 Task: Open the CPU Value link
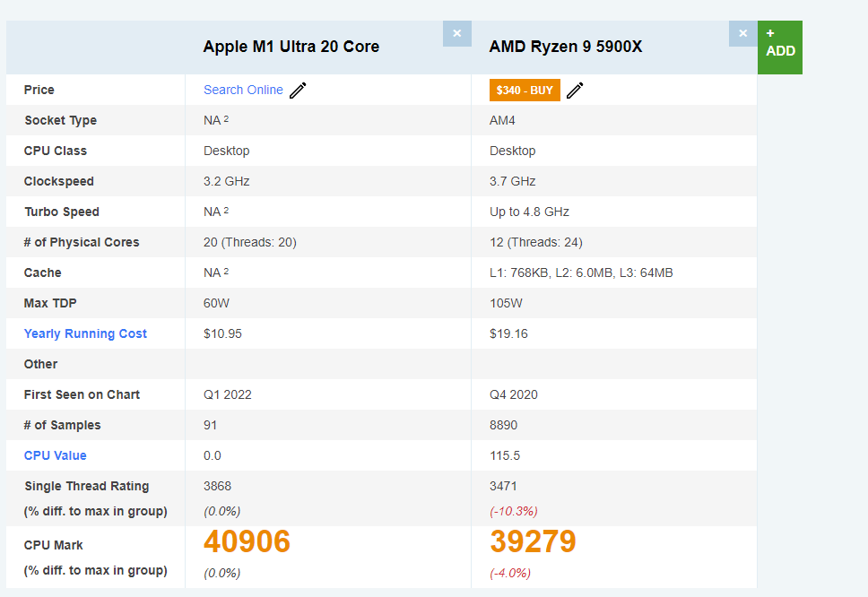tap(56, 455)
